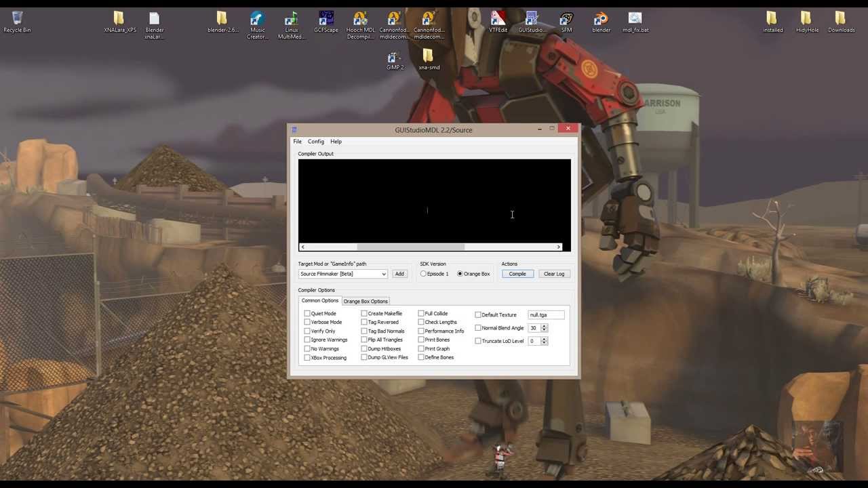The image size is (868, 488).
Task: Enable the Tag Reversed checkbox
Action: click(364, 323)
